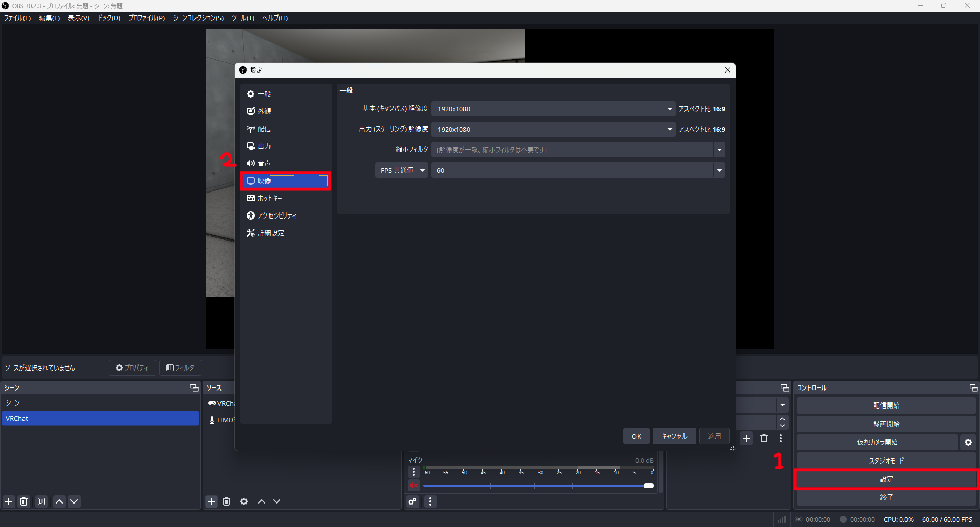Open the 基本(キャンバス)解像度 dropdown
The height and width of the screenshot is (527, 980).
click(x=669, y=109)
